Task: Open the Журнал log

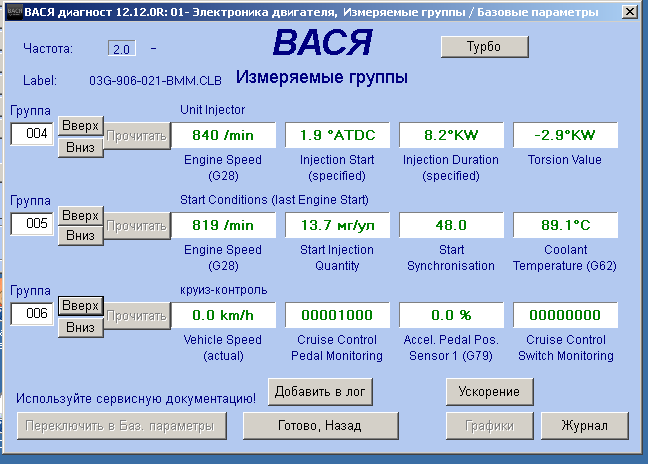Action: pos(584,426)
